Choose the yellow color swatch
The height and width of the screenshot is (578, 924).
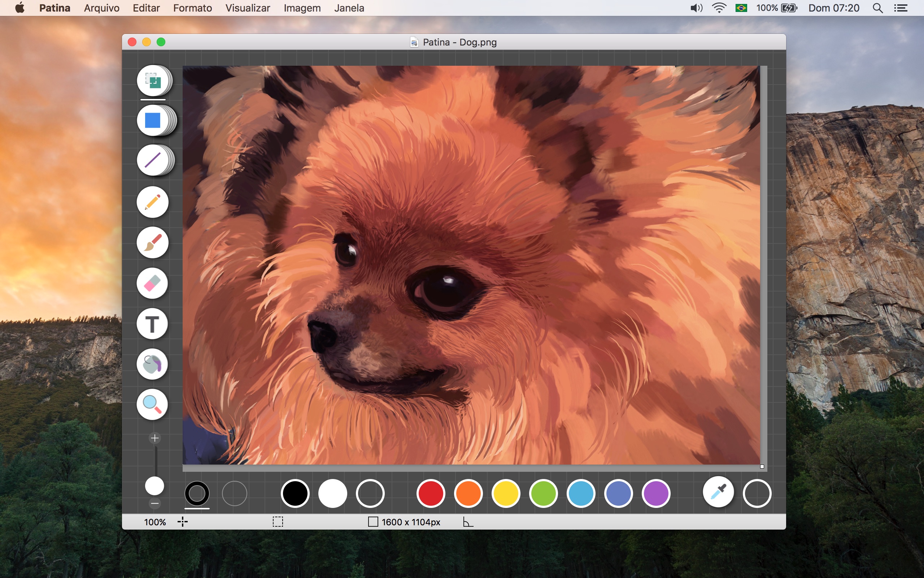(506, 493)
